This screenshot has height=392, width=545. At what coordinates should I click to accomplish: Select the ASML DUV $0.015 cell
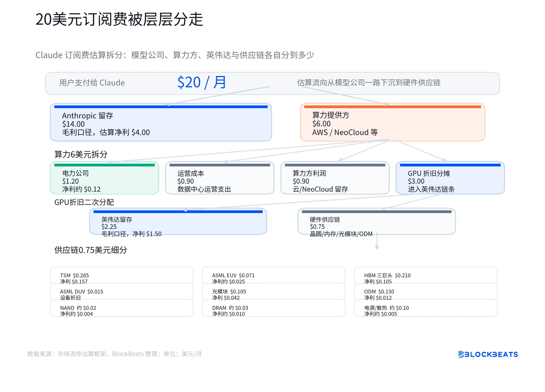122,291
